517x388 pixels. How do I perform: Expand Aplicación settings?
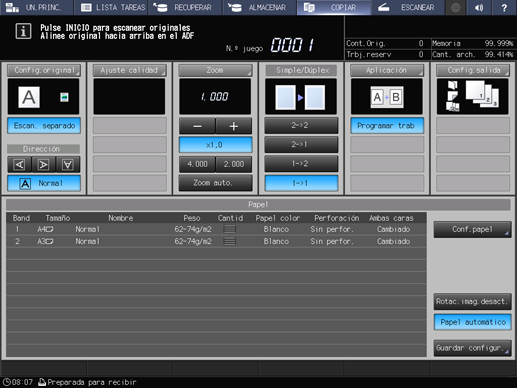click(x=387, y=70)
